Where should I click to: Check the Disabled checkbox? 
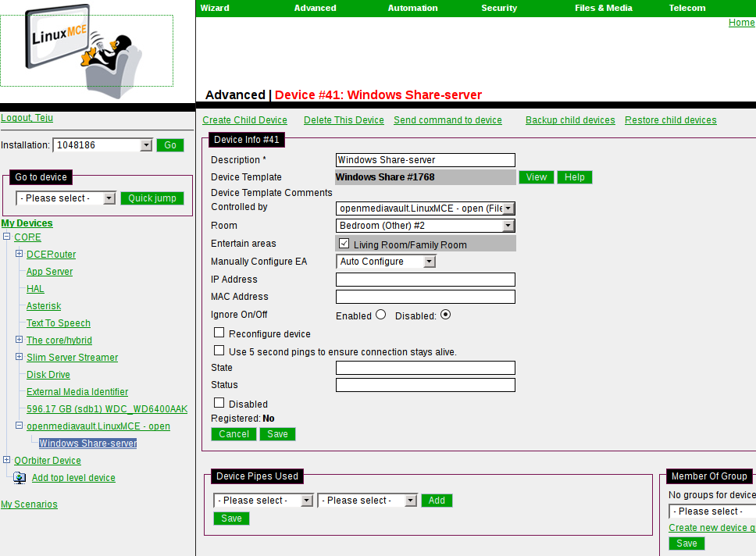click(x=219, y=403)
